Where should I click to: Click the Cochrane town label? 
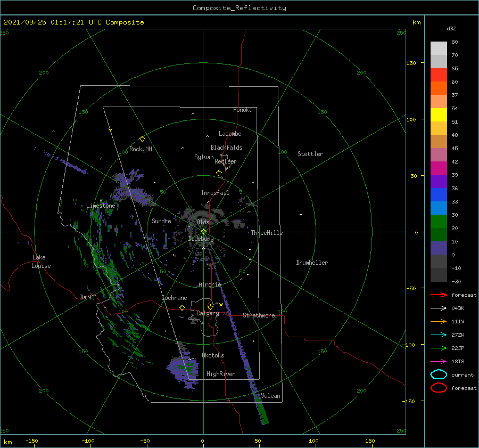(x=174, y=298)
